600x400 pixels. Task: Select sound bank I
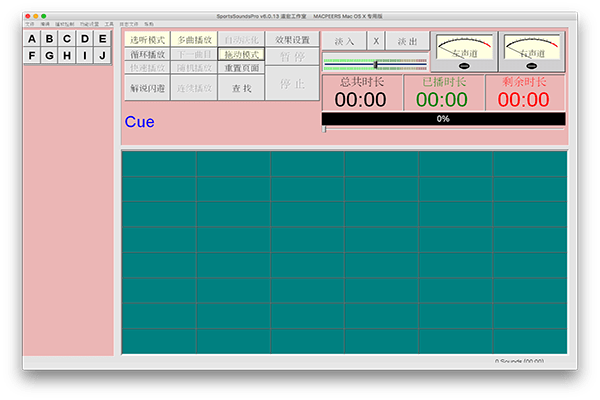click(x=85, y=56)
